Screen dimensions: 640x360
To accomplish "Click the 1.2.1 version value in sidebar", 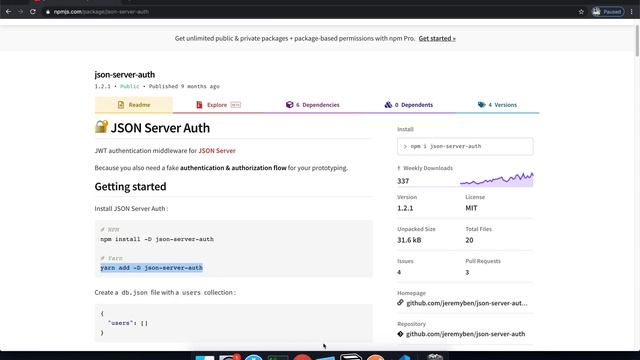I will point(405,208).
